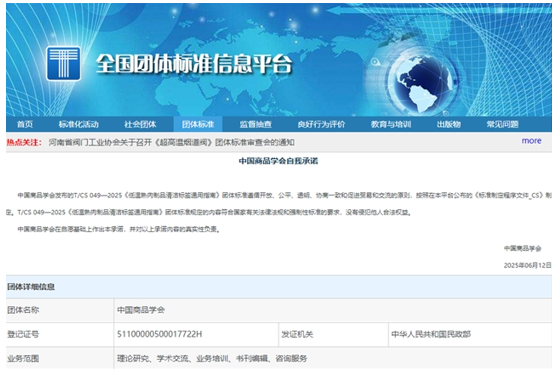Open the 首页 home menu item
The width and height of the screenshot is (555, 375).
coord(25,124)
